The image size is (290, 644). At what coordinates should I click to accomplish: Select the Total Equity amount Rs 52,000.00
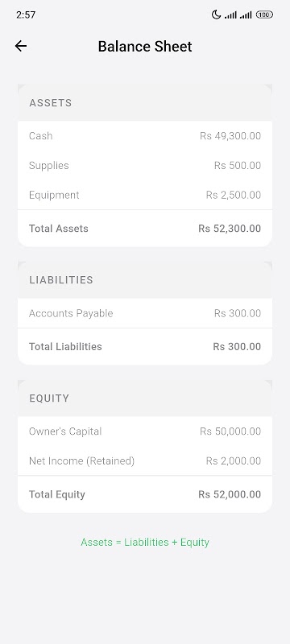click(230, 494)
